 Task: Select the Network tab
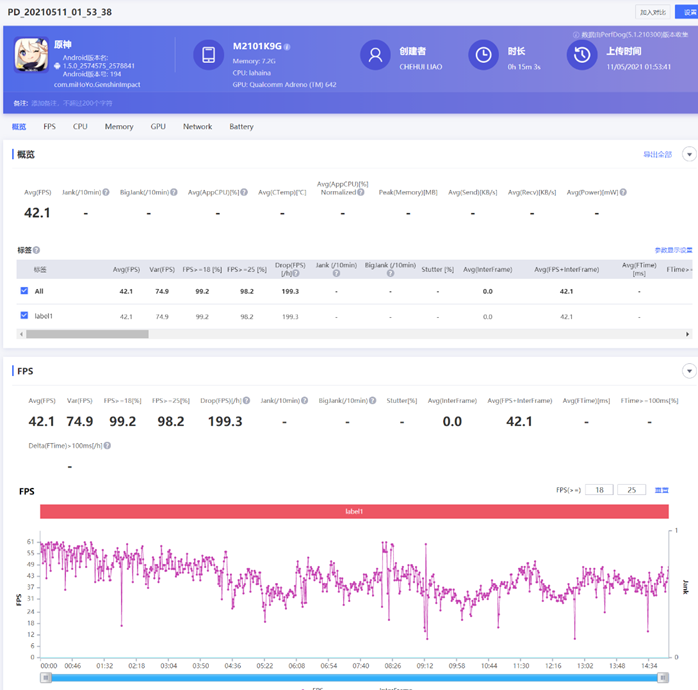click(197, 127)
